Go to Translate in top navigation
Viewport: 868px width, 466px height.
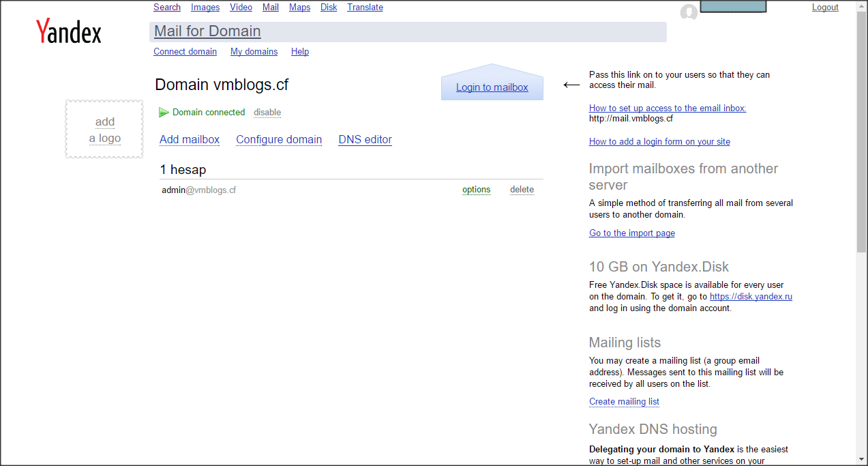coord(365,8)
